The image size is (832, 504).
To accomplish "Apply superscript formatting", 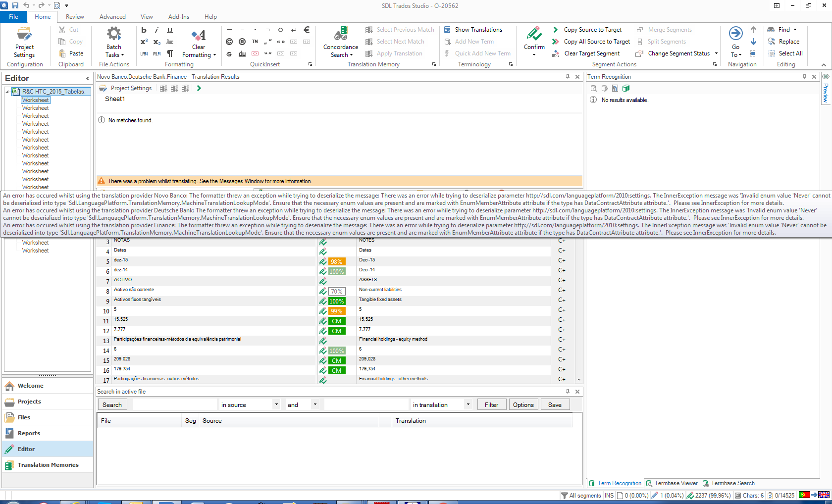I will (144, 42).
